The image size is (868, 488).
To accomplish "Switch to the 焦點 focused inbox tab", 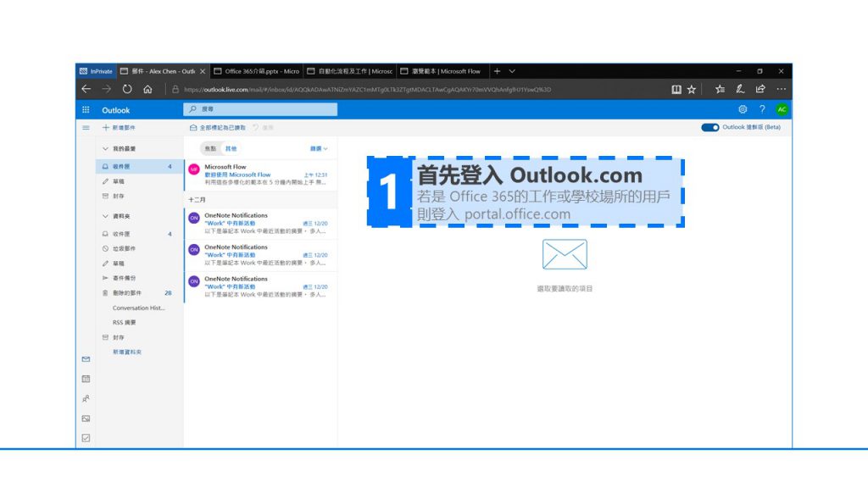I will pyautogui.click(x=210, y=149).
